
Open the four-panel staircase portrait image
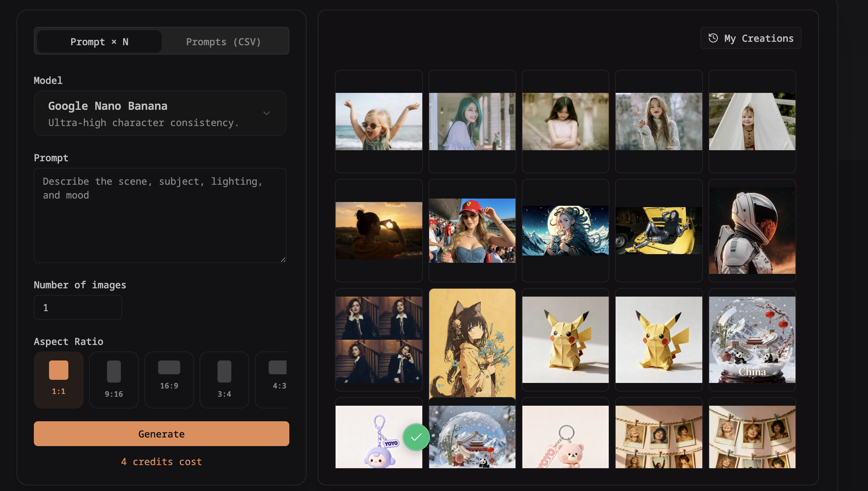379,340
